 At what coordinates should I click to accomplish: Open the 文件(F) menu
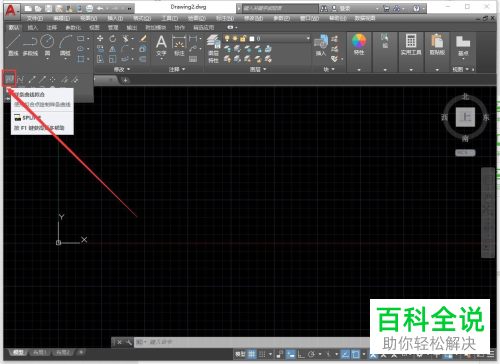click(x=35, y=18)
